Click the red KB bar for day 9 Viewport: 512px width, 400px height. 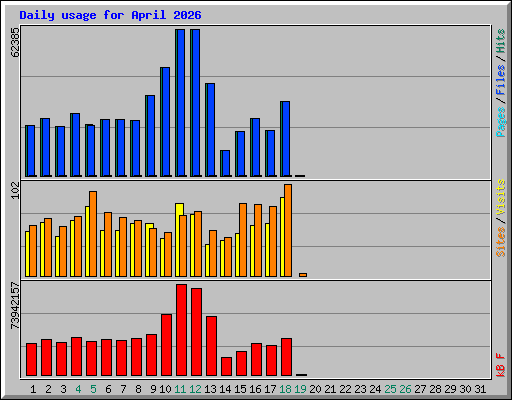coord(152,355)
